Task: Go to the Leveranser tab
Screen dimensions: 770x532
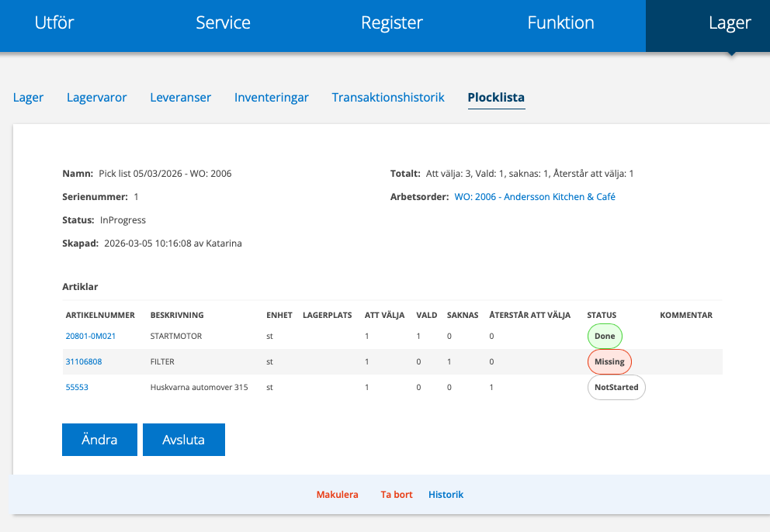Action: (x=181, y=98)
